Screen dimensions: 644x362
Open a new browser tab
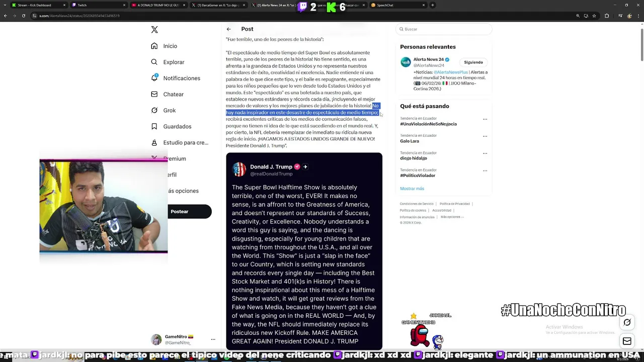[433, 5]
